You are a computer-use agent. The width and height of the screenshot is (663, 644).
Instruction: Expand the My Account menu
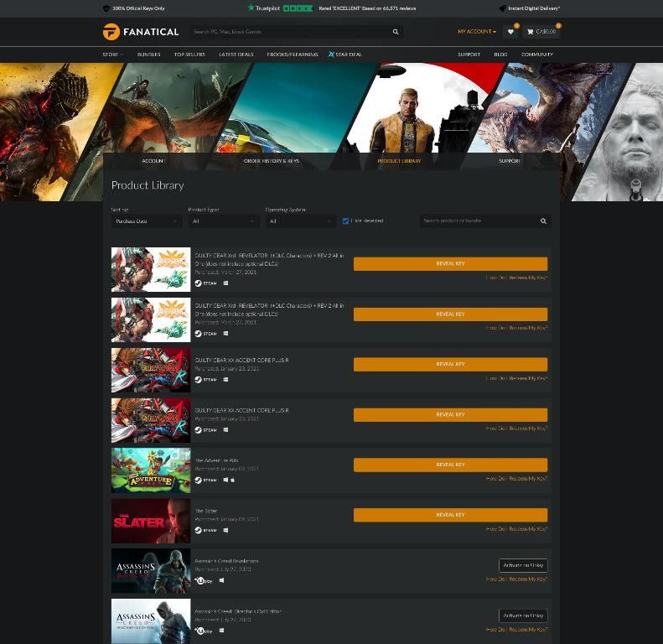click(477, 32)
